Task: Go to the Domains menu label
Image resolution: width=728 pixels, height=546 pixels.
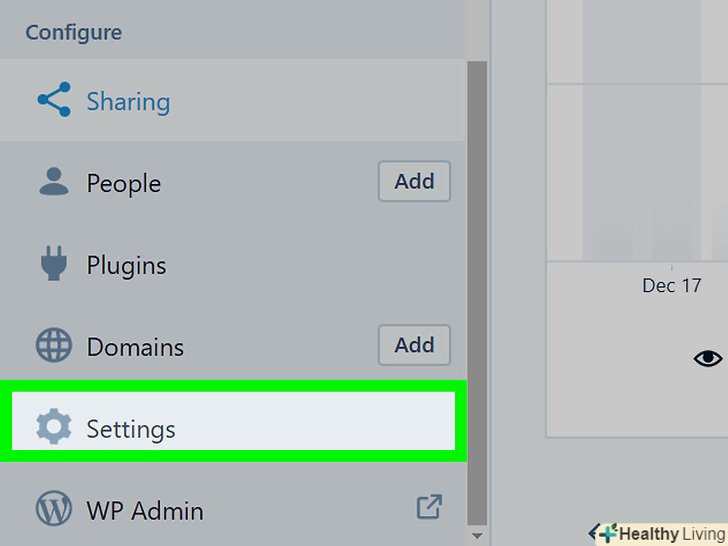Action: pos(135,348)
